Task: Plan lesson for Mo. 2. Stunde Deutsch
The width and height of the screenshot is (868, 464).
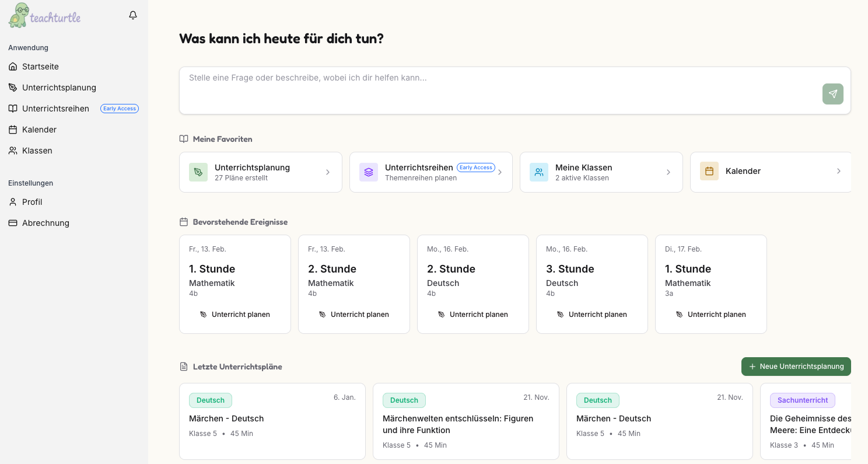Action: click(x=473, y=314)
